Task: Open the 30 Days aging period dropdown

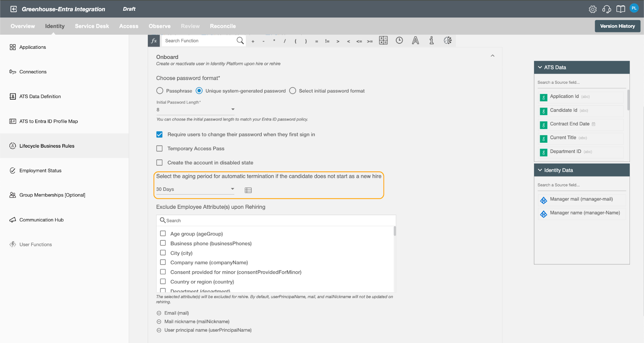Action: [x=196, y=189]
